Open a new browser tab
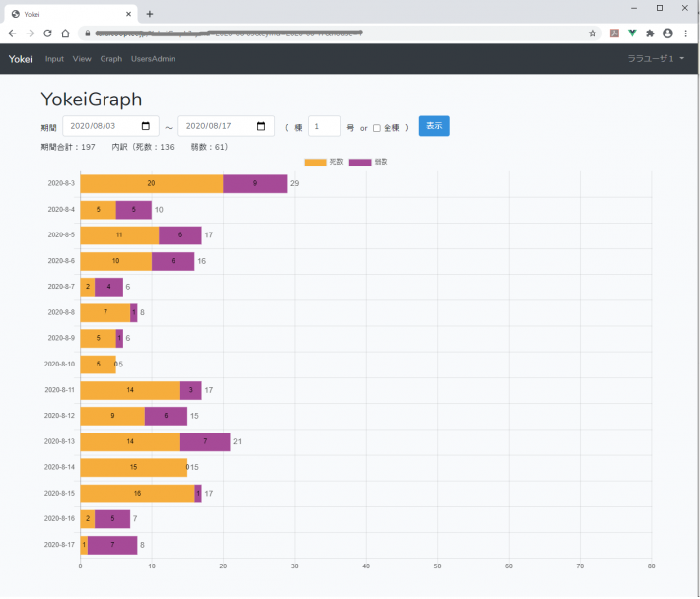Screen dimensions: 700x599 pyautogui.click(x=150, y=14)
